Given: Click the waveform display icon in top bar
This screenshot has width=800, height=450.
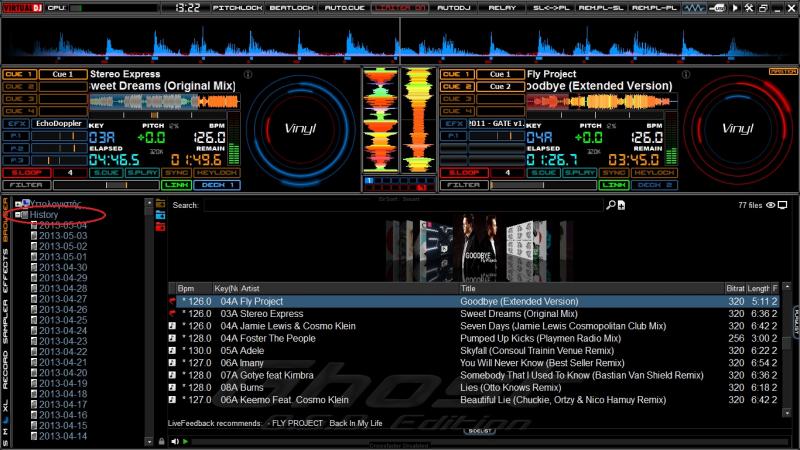Looking at the screenshot, I should pos(693,8).
